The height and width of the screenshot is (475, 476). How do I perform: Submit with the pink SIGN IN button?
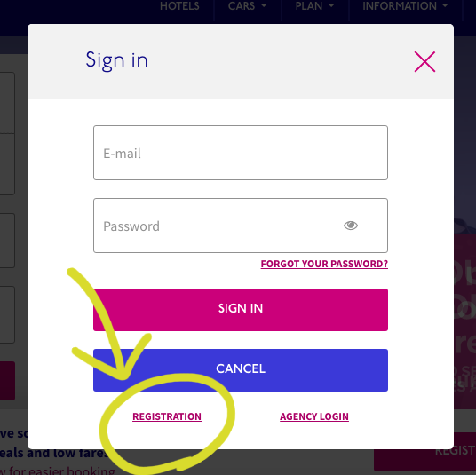pos(241,310)
